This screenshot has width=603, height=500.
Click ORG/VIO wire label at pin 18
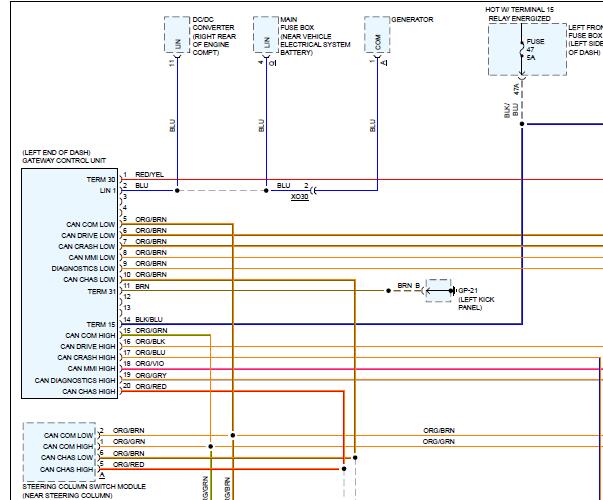150,364
